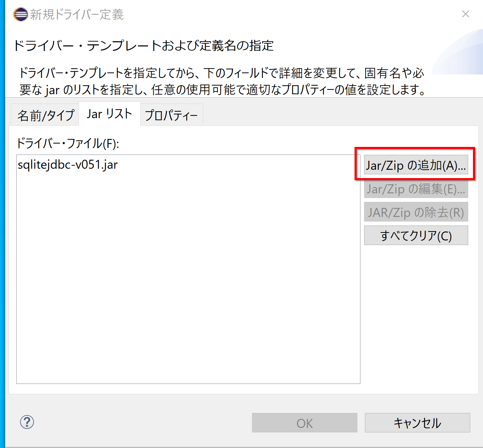The width and height of the screenshot is (483, 448).
Task: Click the 新規ドライバー定義 title bar text
Action: (77, 15)
